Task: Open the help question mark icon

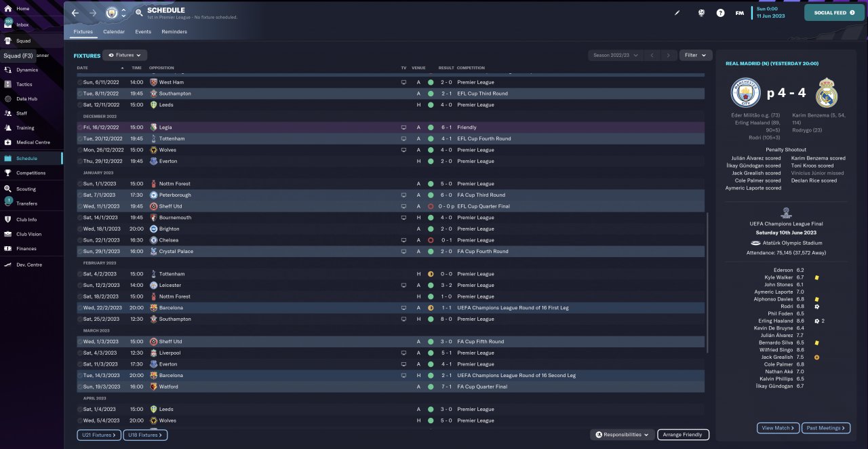Action: (x=720, y=13)
